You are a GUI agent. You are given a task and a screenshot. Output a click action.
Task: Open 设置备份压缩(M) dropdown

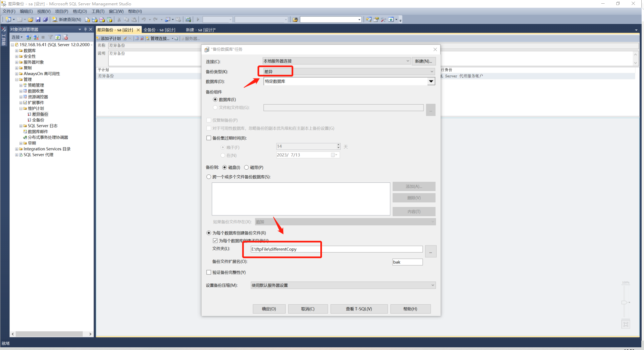(343, 285)
